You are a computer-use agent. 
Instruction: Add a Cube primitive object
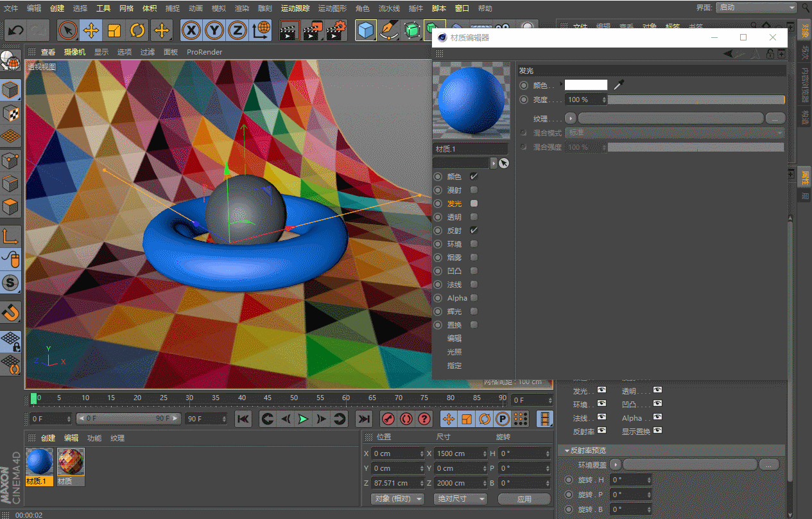click(366, 30)
